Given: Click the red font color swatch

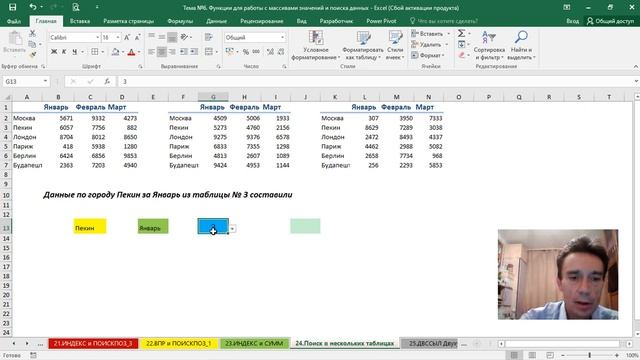Looking at the screenshot, I should pyautogui.click(x=131, y=52).
